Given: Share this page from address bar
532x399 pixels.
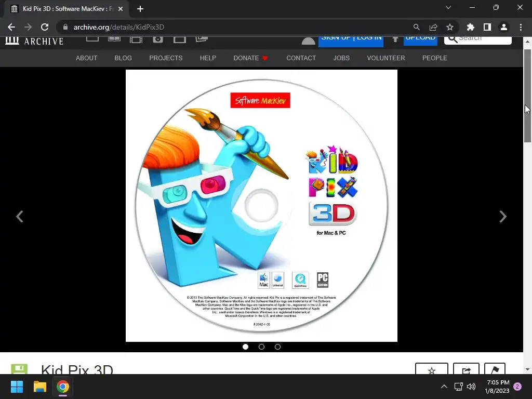Looking at the screenshot, I should 433,27.
